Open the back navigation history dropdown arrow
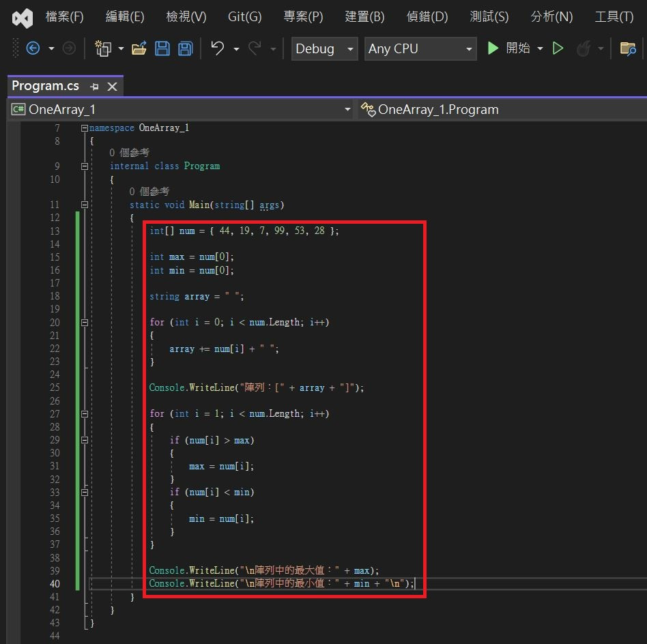This screenshot has width=647, height=644. (51, 48)
